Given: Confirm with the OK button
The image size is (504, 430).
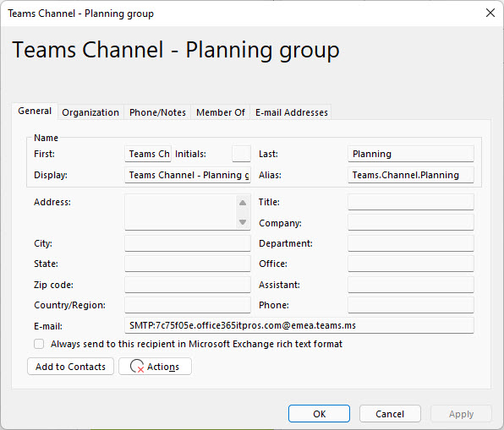Looking at the screenshot, I should [319, 414].
